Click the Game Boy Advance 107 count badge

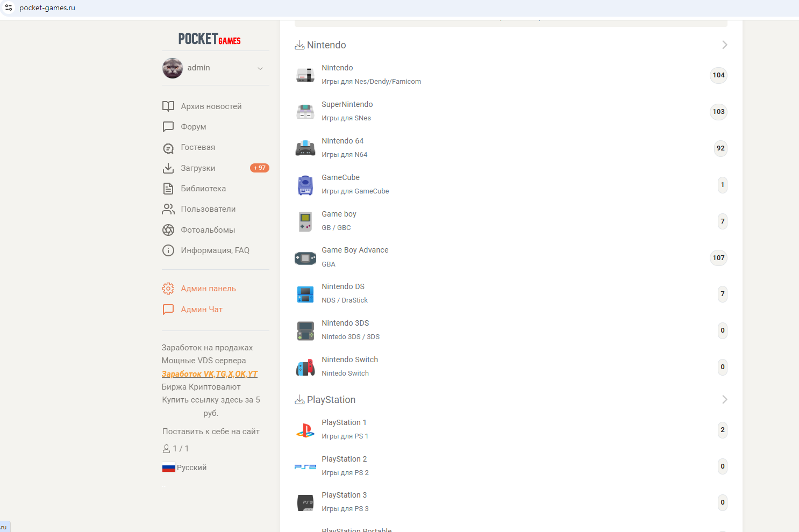pyautogui.click(x=718, y=258)
